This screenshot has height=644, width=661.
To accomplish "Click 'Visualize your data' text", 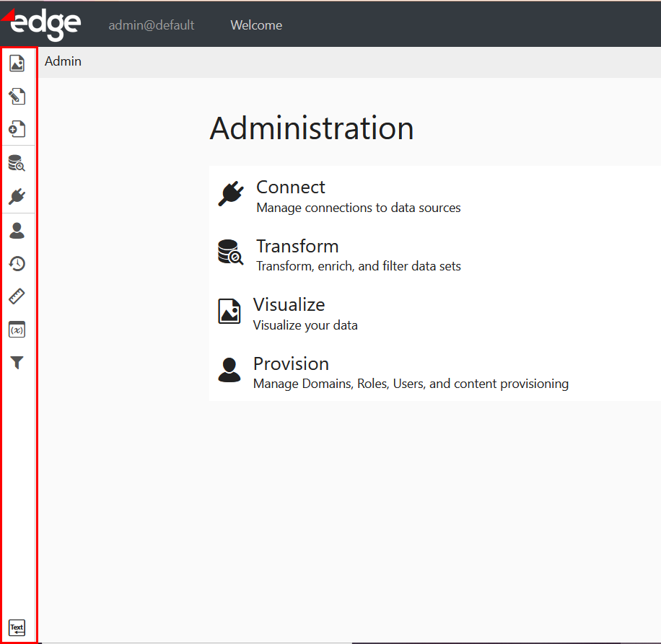I will click(x=305, y=325).
